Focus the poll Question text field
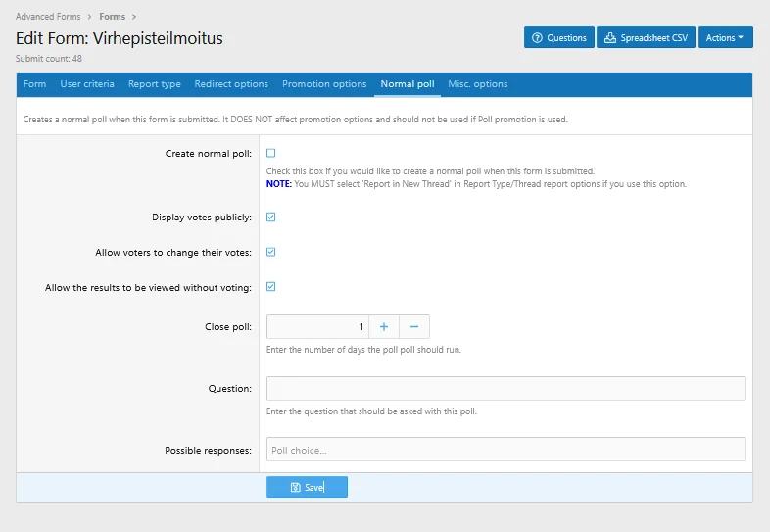This screenshot has height=532, width=770. (505, 388)
